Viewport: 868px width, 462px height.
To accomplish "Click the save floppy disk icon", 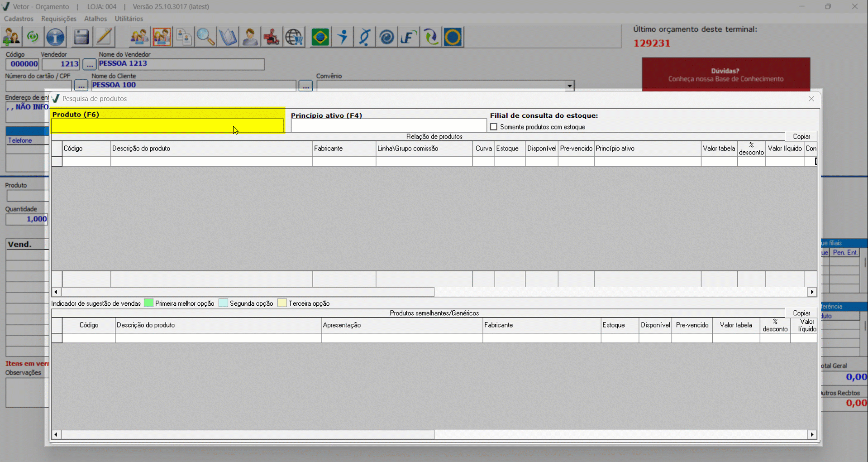I will (81, 37).
